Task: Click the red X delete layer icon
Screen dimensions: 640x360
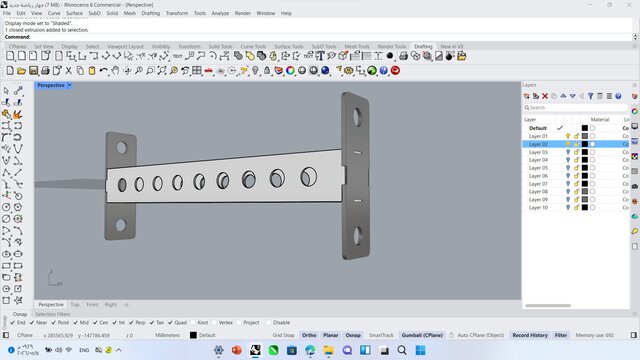Action: point(545,96)
